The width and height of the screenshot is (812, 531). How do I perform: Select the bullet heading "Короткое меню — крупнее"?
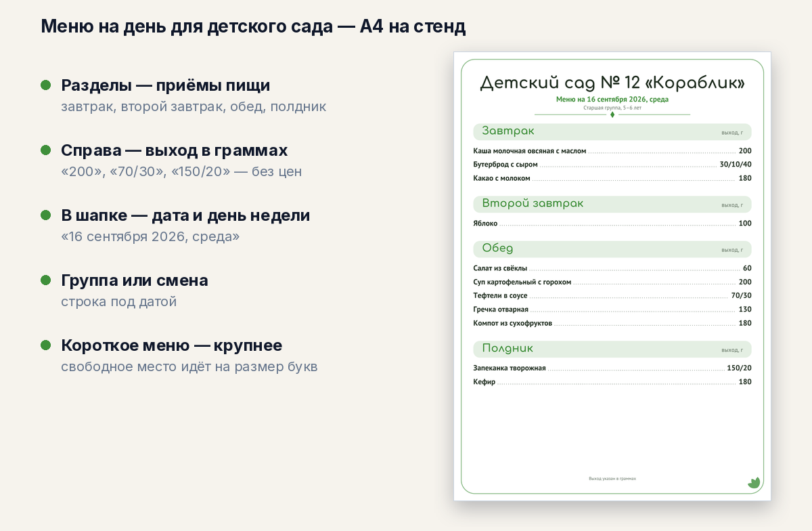click(x=172, y=345)
